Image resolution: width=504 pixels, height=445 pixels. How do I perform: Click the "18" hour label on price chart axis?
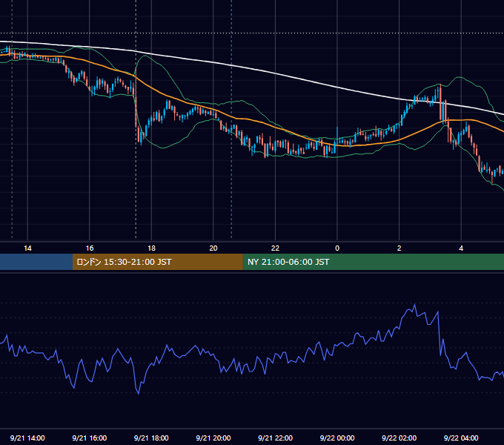[151, 248]
